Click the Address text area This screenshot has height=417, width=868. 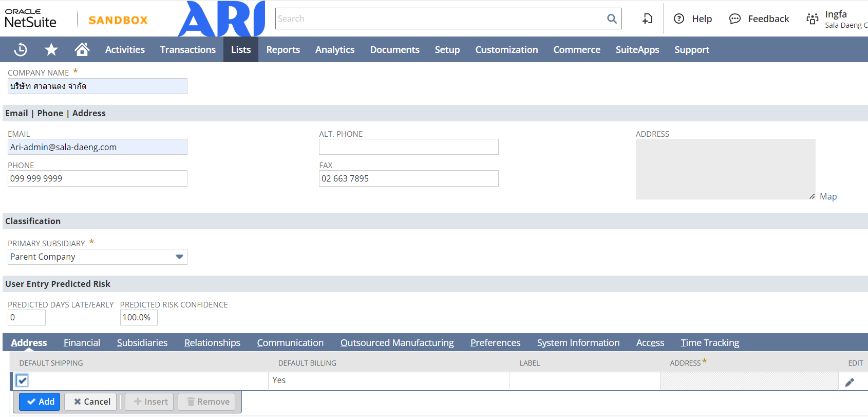point(725,169)
